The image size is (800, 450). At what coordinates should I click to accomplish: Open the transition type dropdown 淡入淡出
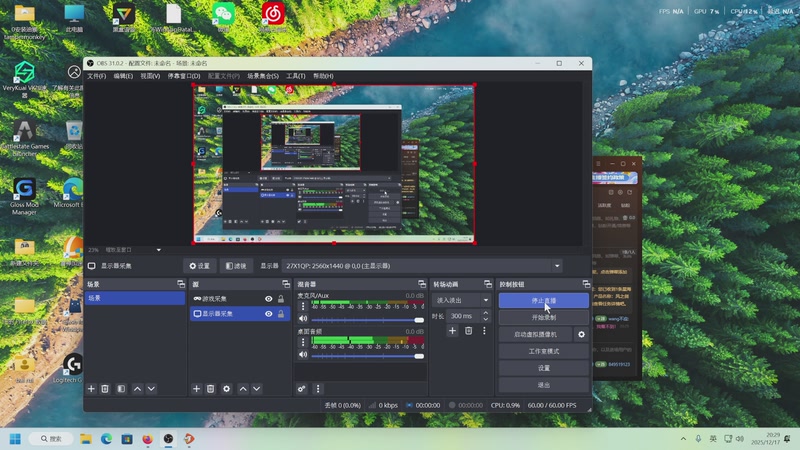tap(461, 301)
